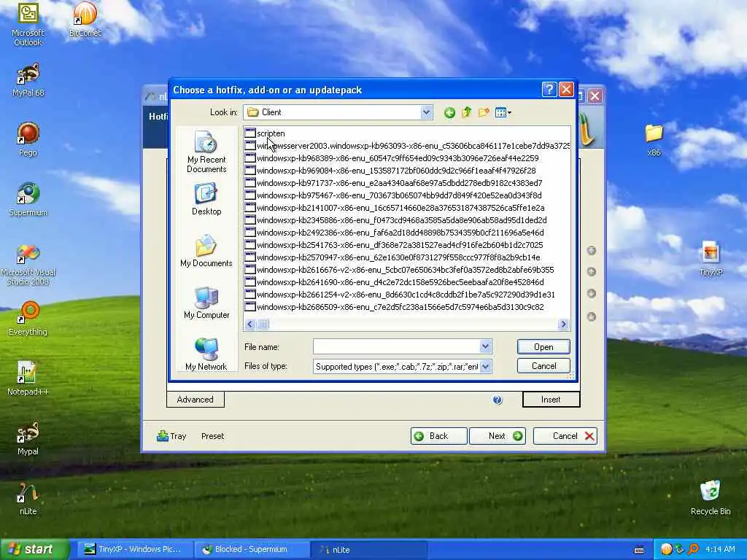Viewport: 747px width, 560px height.
Task: Select the scripten file
Action: click(x=265, y=133)
